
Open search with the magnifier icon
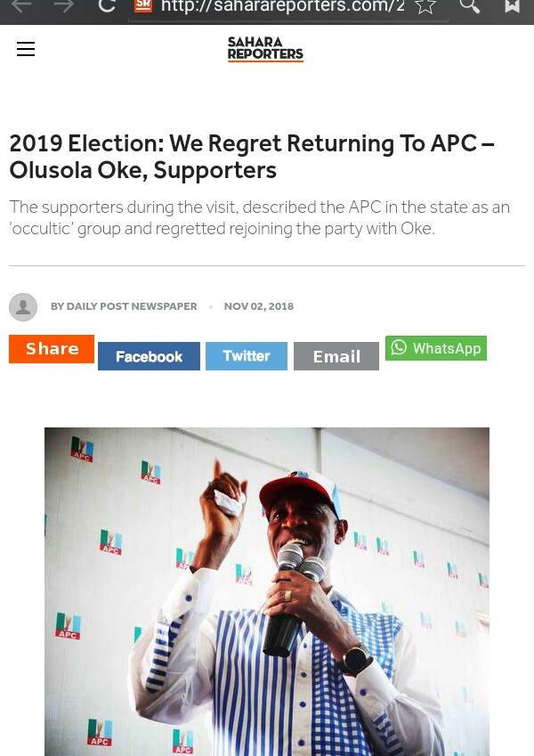(469, 6)
